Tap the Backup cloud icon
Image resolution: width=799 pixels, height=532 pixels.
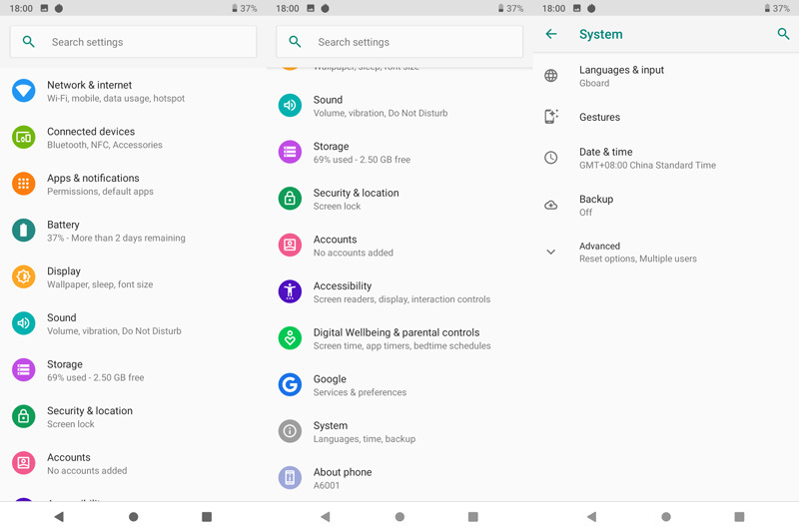tap(551, 206)
